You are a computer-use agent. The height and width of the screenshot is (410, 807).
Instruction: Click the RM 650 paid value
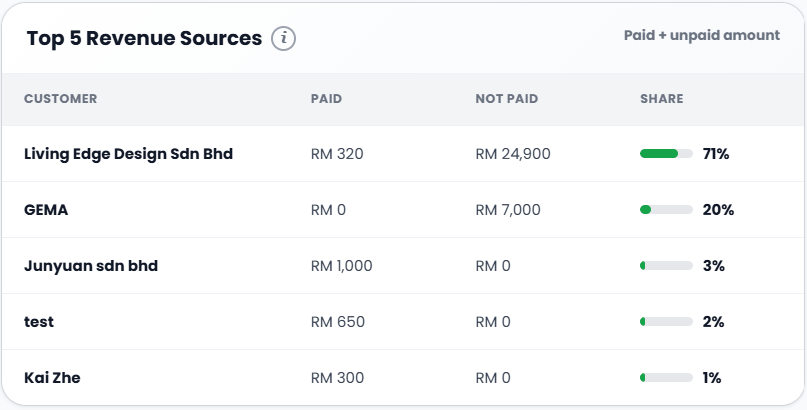[x=338, y=322]
